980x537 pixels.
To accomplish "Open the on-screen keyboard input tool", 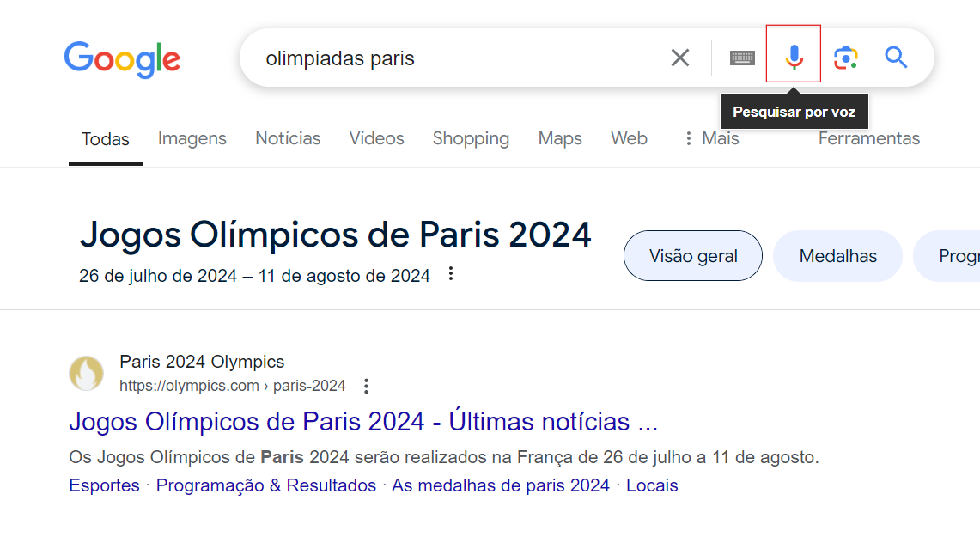I will coord(742,58).
